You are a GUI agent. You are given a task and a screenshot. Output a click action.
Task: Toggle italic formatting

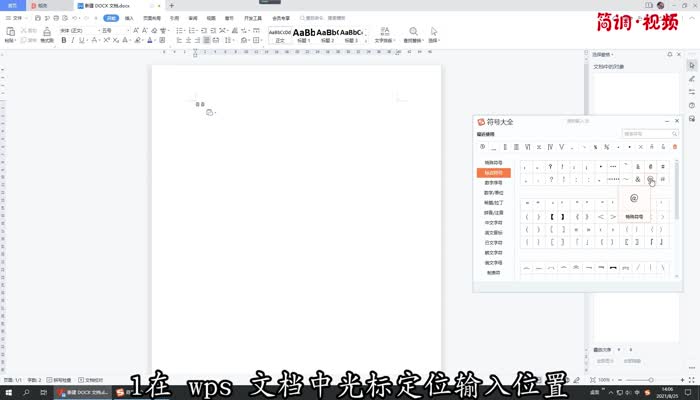tap(72, 41)
